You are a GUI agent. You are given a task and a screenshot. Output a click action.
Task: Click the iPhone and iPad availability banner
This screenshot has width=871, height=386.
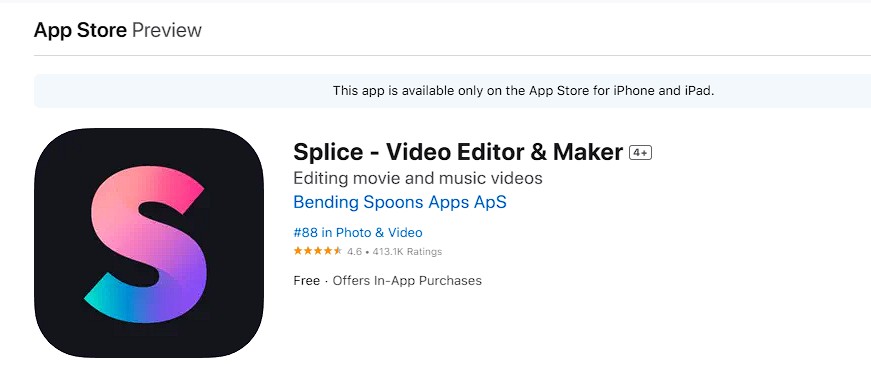[x=452, y=91]
